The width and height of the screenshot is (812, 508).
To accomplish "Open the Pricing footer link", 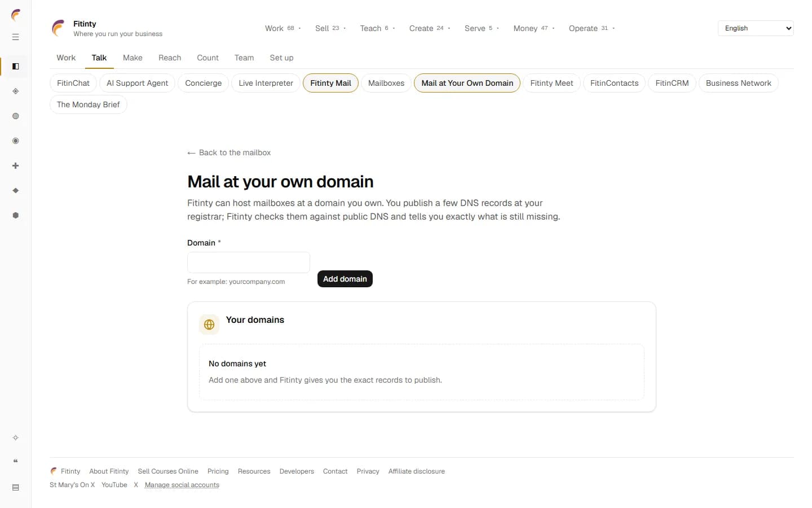I will click(x=218, y=471).
